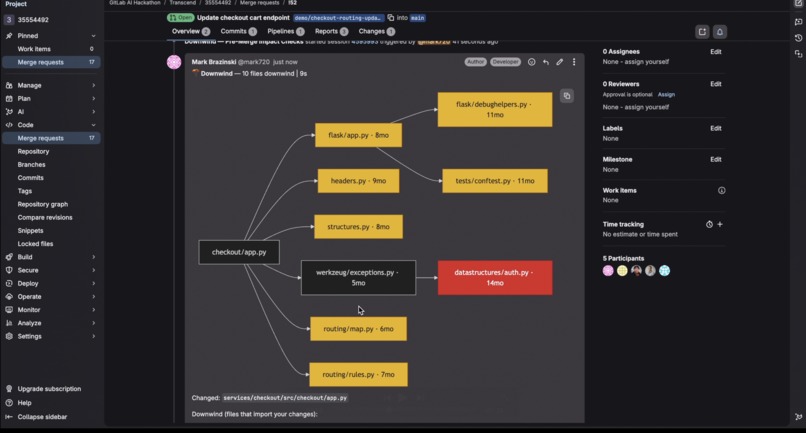Viewport: 806px width, 433px height.
Task: Open the Overview tab
Action: 191,31
